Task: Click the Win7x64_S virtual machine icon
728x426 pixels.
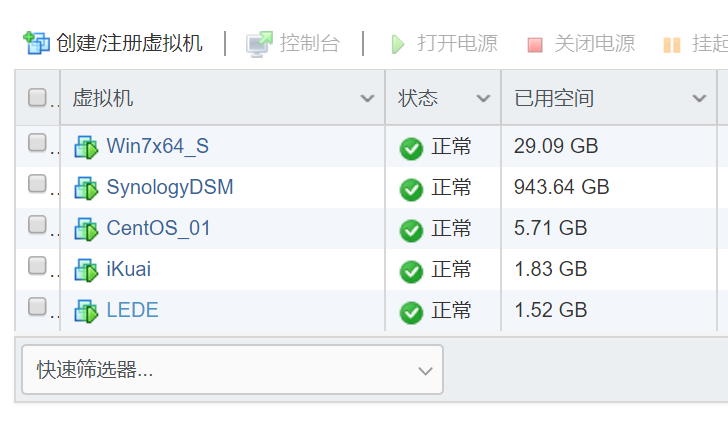Action: tap(86, 147)
